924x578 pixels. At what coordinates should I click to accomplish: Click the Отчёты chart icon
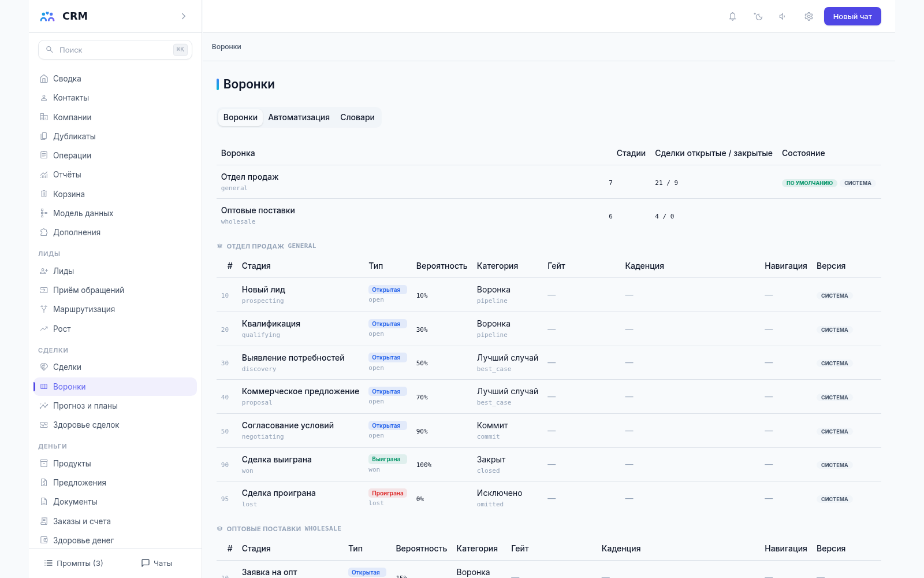(44, 175)
